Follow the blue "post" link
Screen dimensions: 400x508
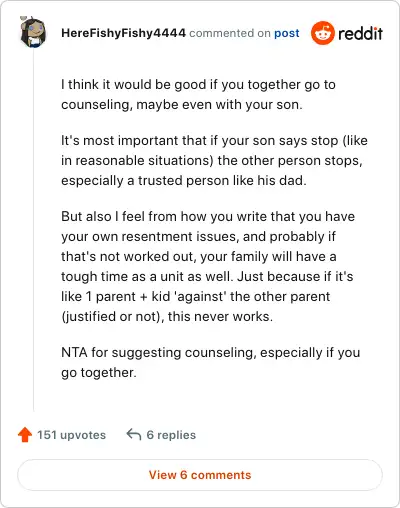(287, 33)
